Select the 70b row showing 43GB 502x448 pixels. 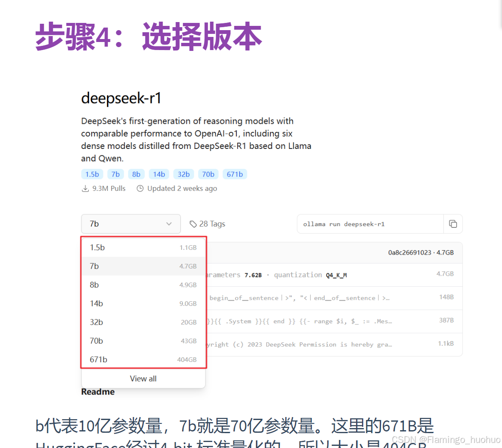143,341
